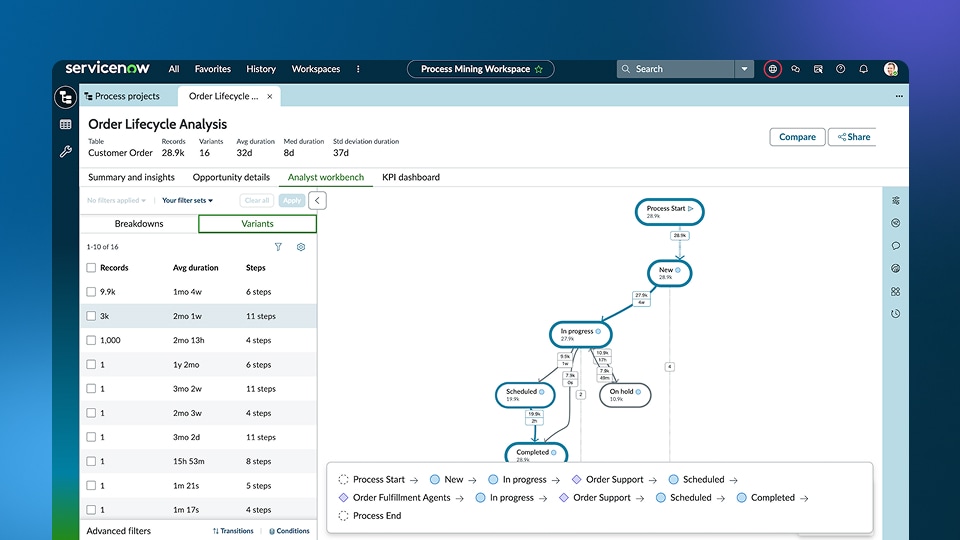This screenshot has width=960, height=540.
Task: Check the 1,000 records variant
Action: (91, 340)
